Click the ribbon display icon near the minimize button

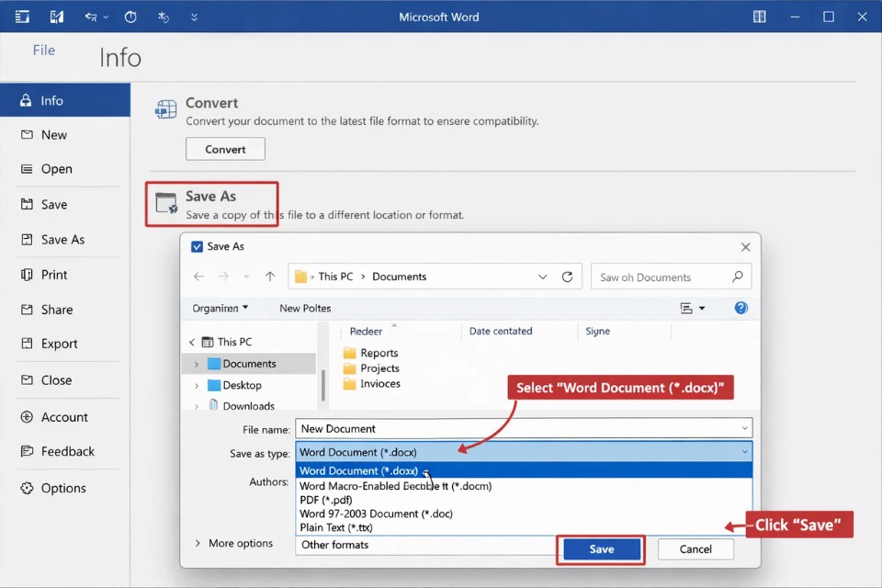point(759,16)
